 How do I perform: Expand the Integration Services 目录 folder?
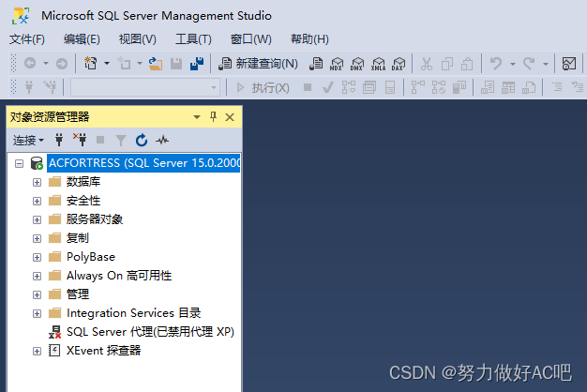[x=37, y=313]
